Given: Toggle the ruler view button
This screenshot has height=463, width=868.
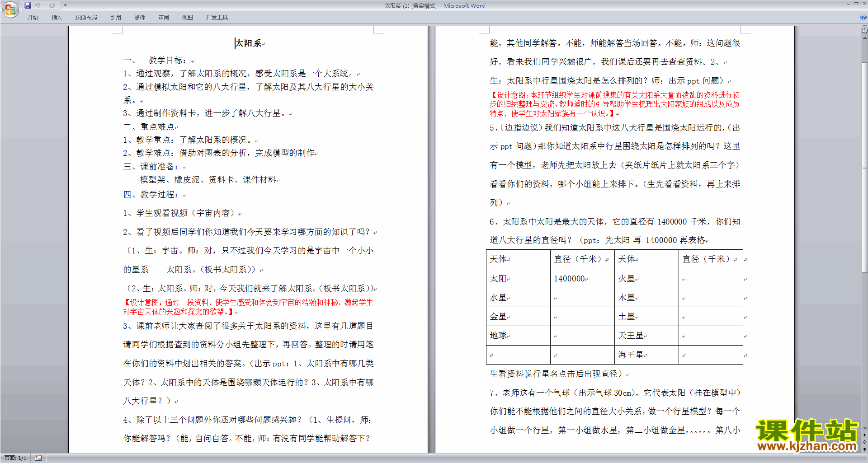Looking at the screenshot, I should (x=864, y=31).
